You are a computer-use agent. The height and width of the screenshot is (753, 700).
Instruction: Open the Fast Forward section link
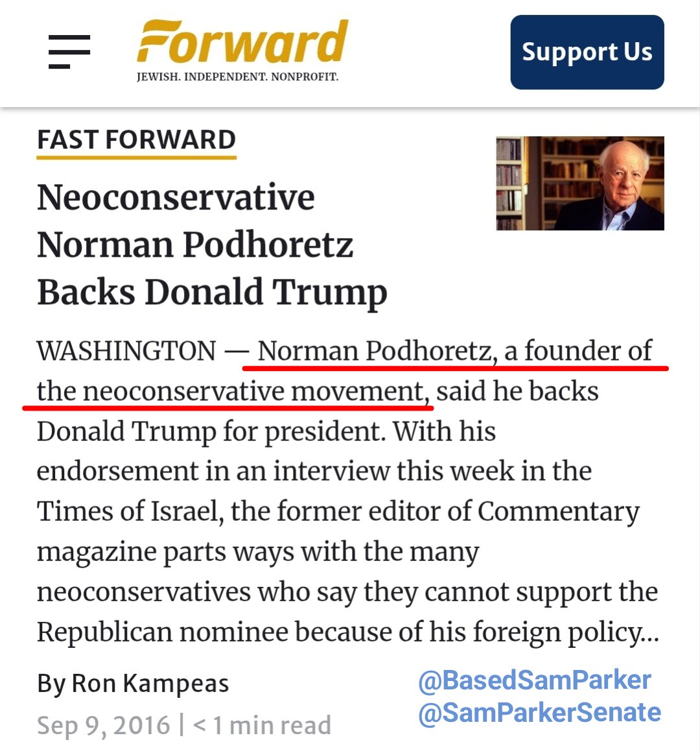click(x=136, y=140)
